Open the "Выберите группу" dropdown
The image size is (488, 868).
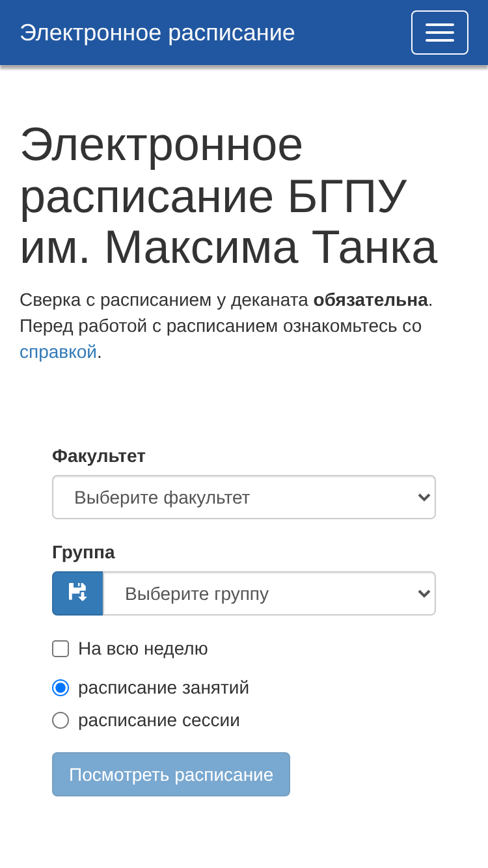coord(269,593)
